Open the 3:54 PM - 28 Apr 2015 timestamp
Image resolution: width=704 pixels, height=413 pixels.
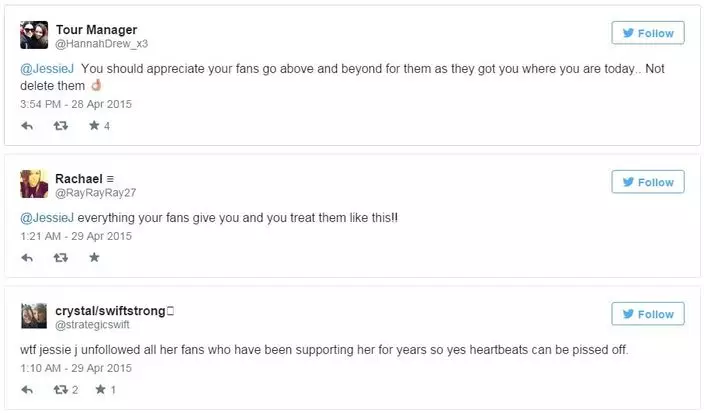coord(76,104)
